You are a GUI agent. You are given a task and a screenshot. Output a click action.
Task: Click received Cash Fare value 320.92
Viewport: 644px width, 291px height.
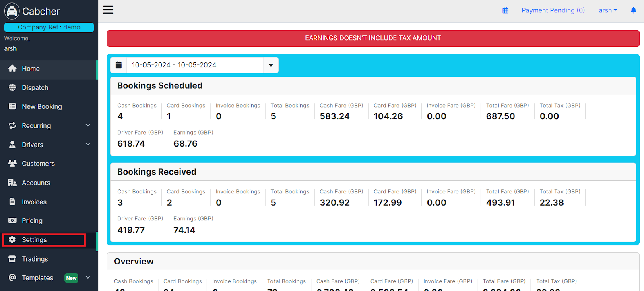(x=334, y=202)
